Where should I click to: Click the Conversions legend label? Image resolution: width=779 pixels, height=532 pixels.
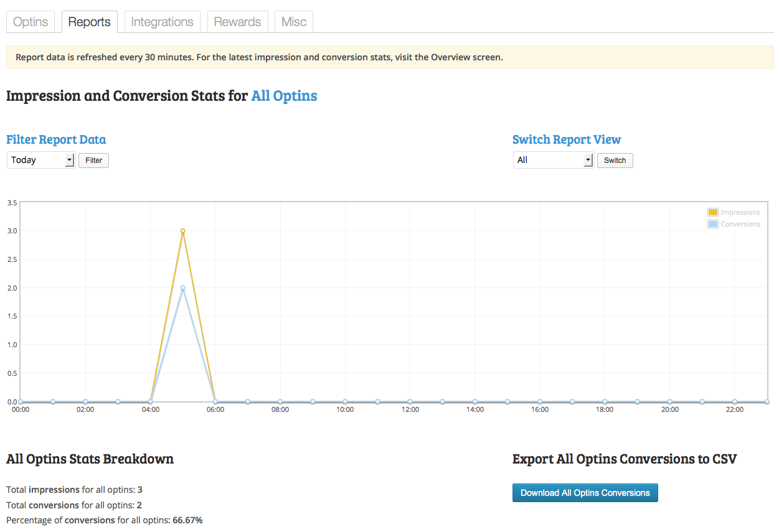pyautogui.click(x=740, y=224)
